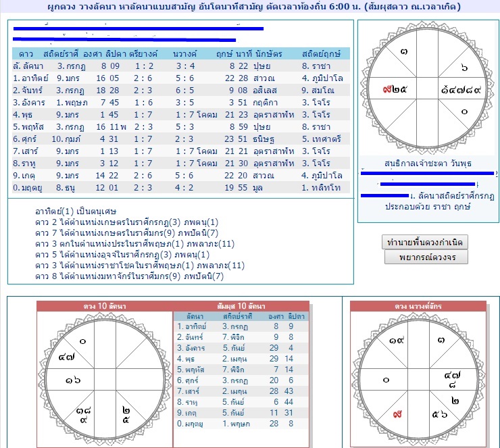Click the พยากรณ์ดวงจร button
Screen dimensions: 500x448
click(x=426, y=257)
